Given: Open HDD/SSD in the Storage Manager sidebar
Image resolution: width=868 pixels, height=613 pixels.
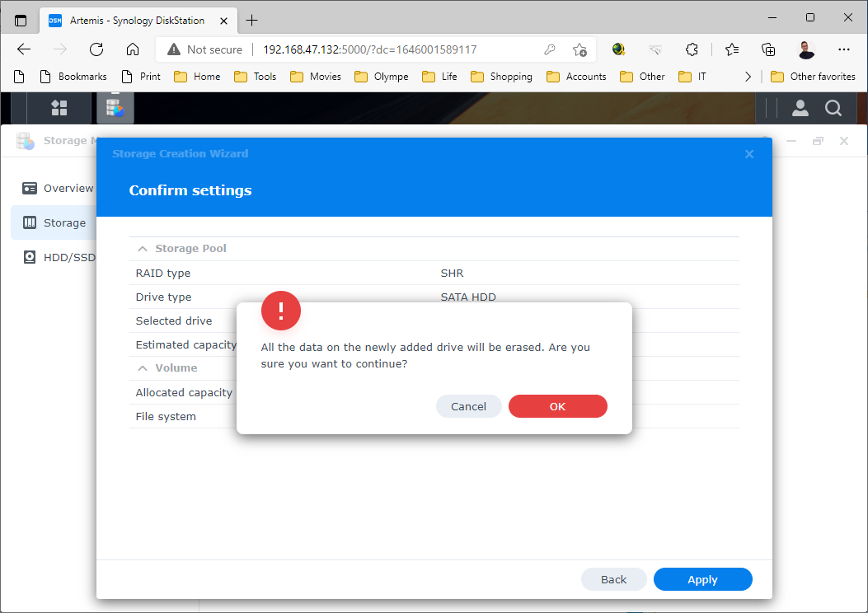Looking at the screenshot, I should click(59, 257).
